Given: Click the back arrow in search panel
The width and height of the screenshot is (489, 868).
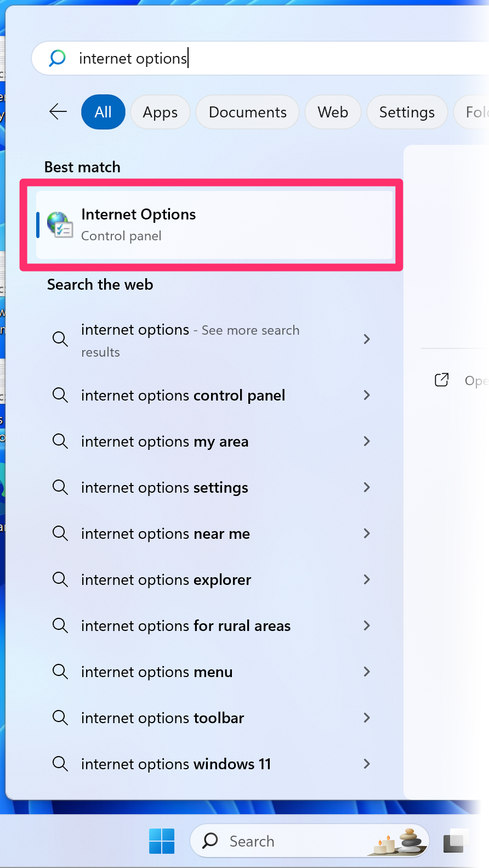Looking at the screenshot, I should pyautogui.click(x=58, y=112).
